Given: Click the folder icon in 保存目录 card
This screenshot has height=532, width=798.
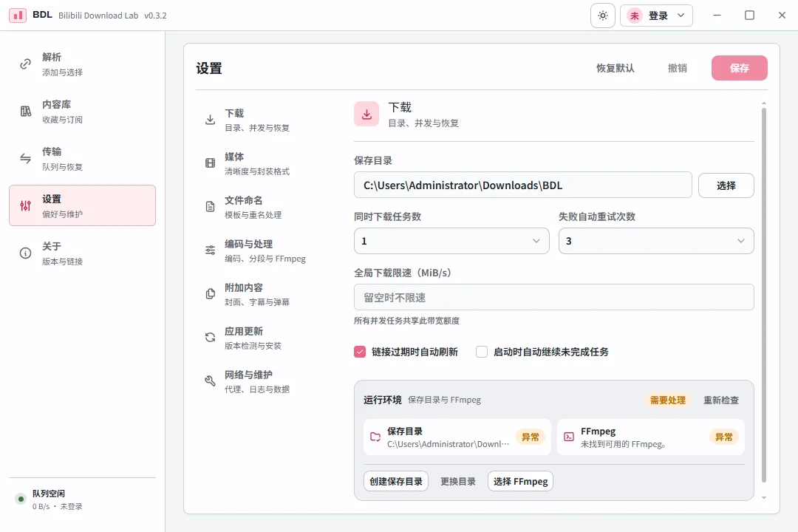Looking at the screenshot, I should [x=375, y=437].
